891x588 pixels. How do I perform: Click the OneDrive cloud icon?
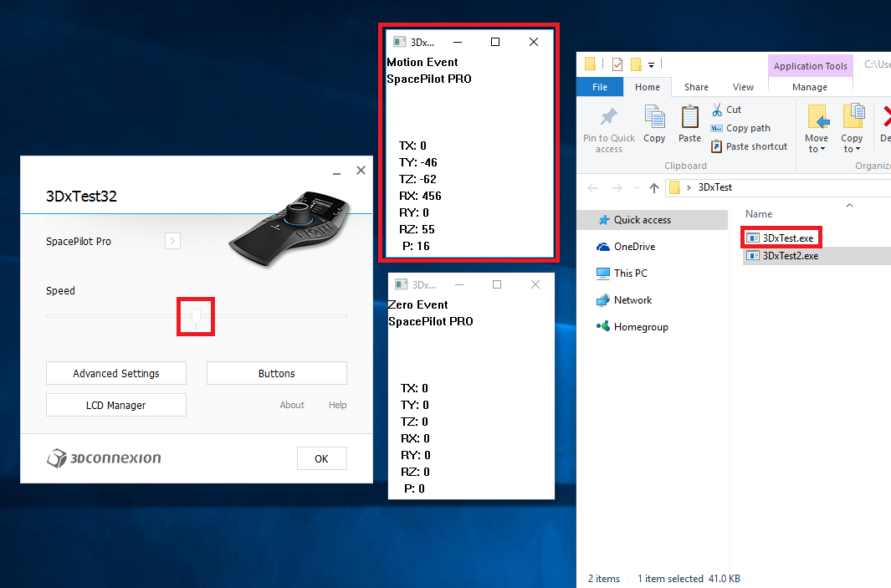click(x=603, y=247)
